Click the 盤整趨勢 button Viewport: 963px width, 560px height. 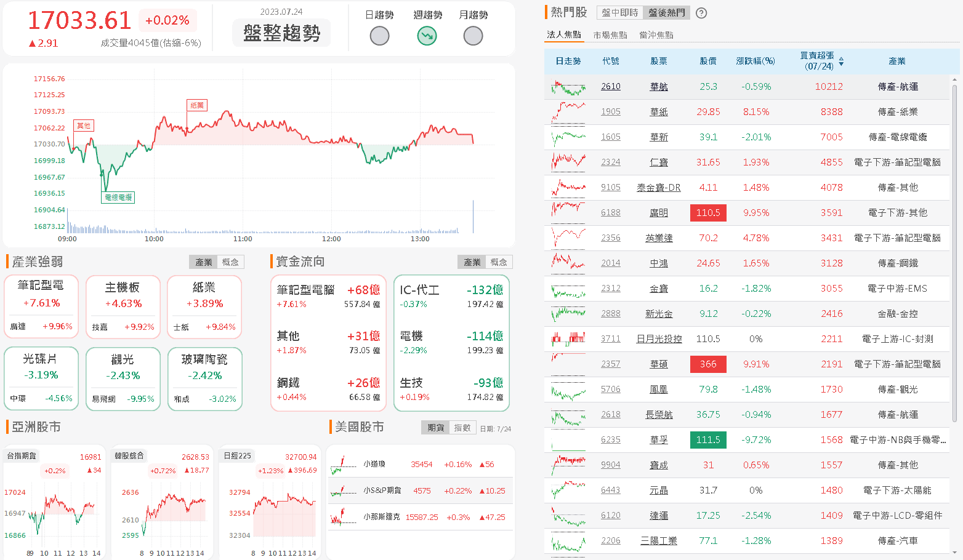pos(281,33)
